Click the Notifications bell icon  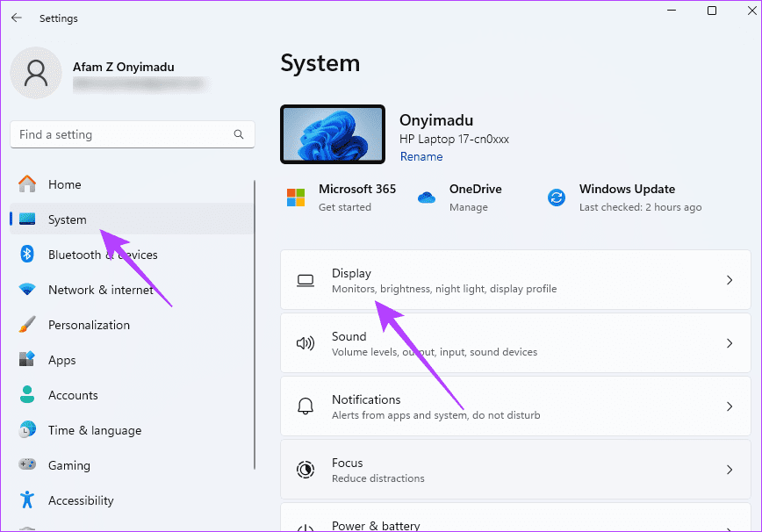coord(306,406)
